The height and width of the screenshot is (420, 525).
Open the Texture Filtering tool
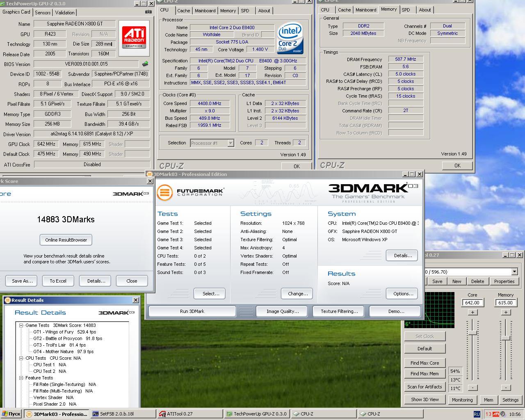(339, 311)
